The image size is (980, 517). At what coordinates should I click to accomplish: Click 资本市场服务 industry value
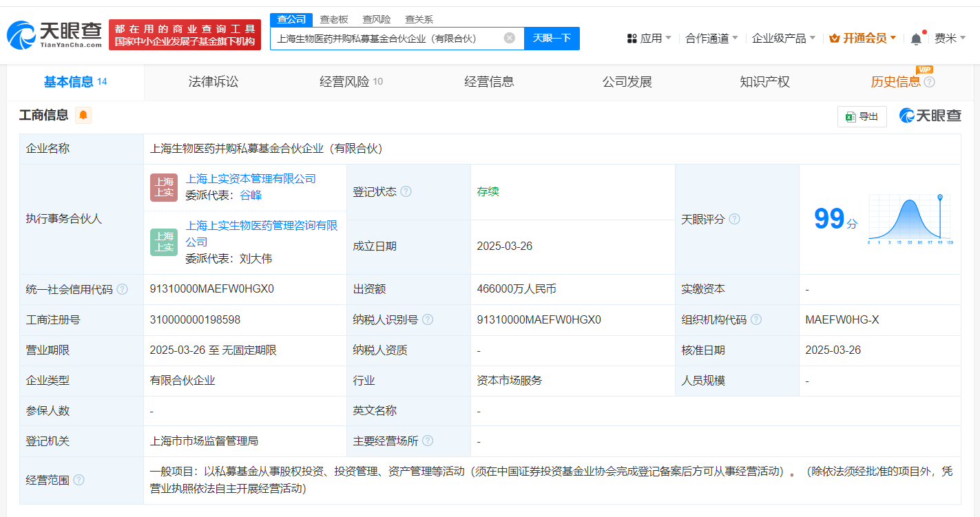[x=510, y=380]
